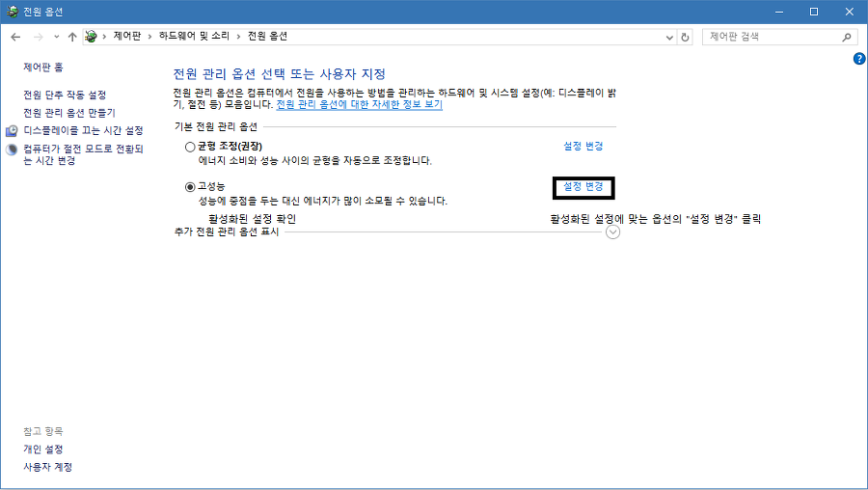Screen dimensions: 868x490
Task: Click the moon icon beside the sleep time link
Action: [x=12, y=150]
